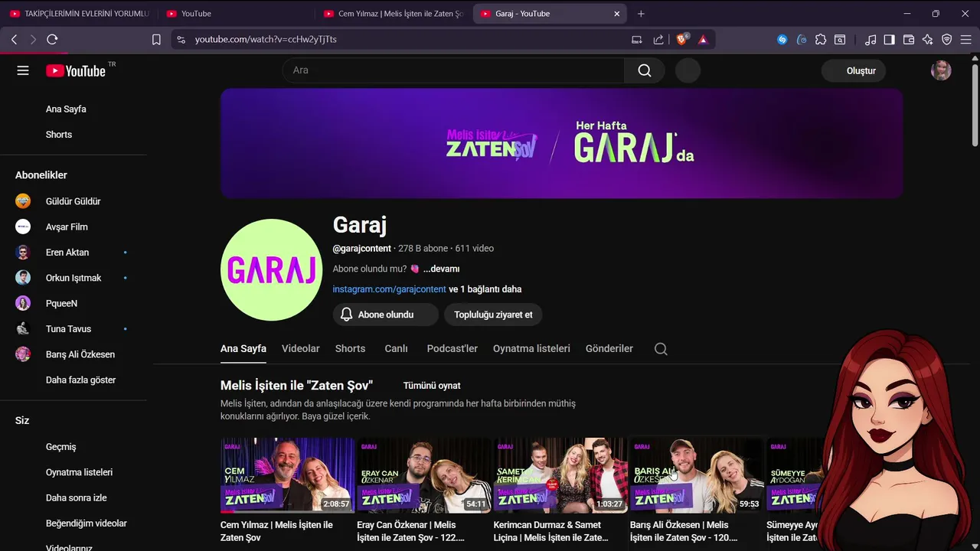Viewport: 980px width, 551px height.
Task: Open the account profile avatar
Action: [x=941, y=70]
